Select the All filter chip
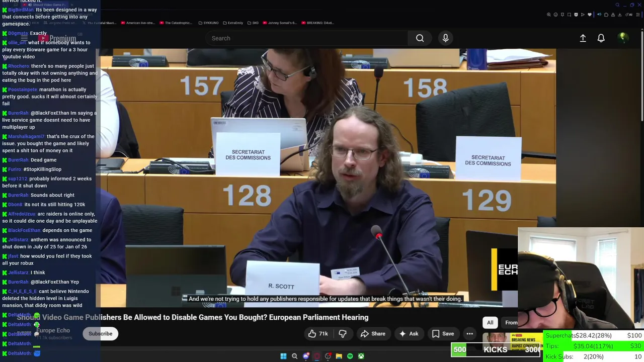644x362 pixels. (x=490, y=322)
